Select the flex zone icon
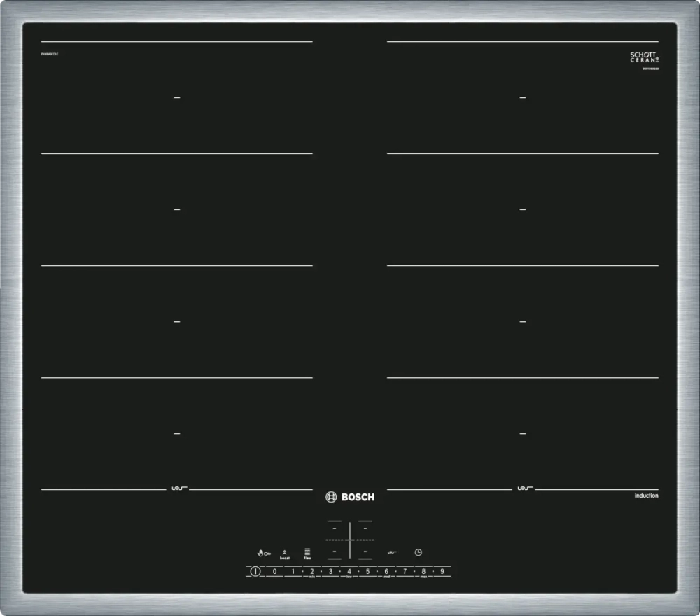The width and height of the screenshot is (700, 616). pos(307,552)
